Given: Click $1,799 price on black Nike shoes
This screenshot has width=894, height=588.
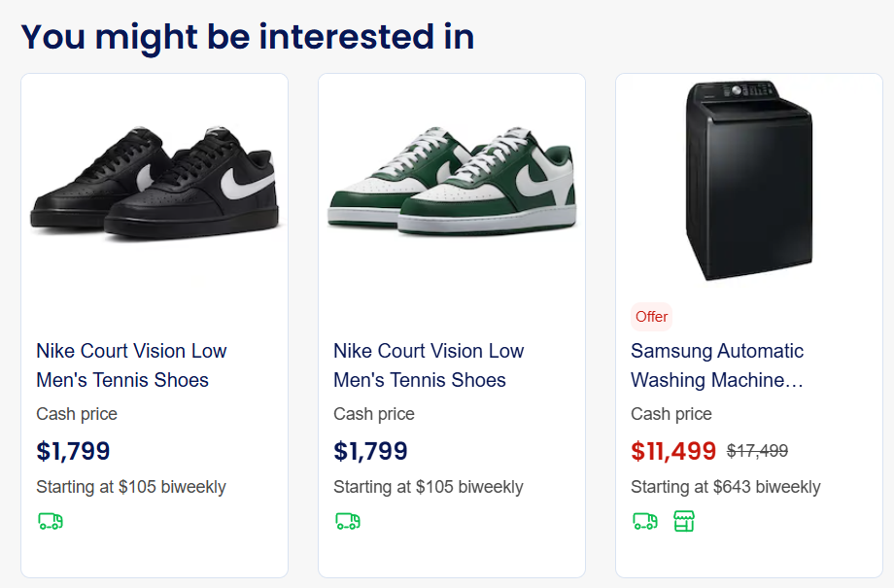Looking at the screenshot, I should coord(73,451).
